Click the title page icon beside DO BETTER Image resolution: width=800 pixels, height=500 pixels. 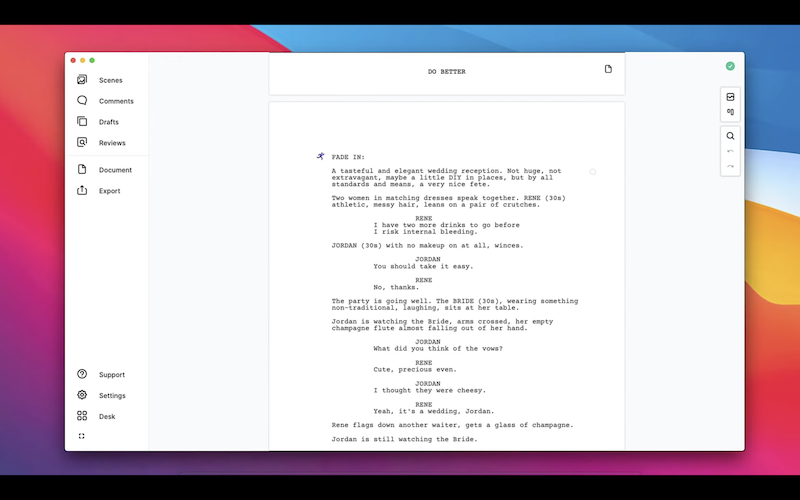point(608,69)
